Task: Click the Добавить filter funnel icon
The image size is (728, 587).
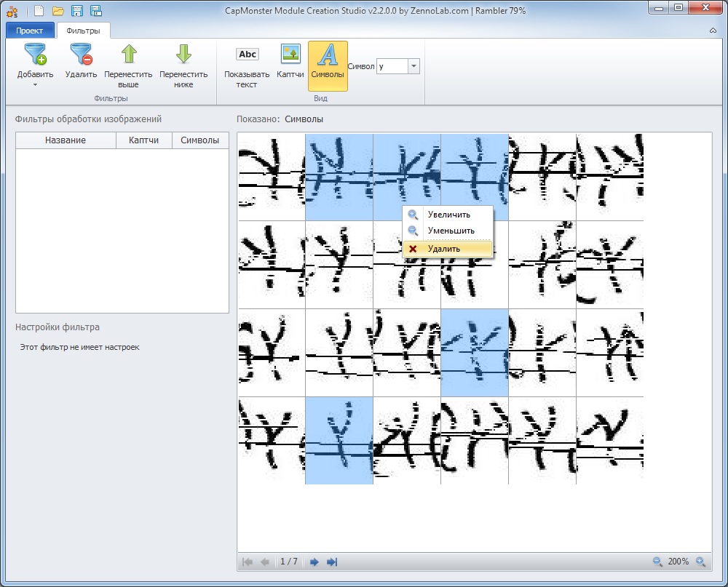Action: tap(35, 55)
